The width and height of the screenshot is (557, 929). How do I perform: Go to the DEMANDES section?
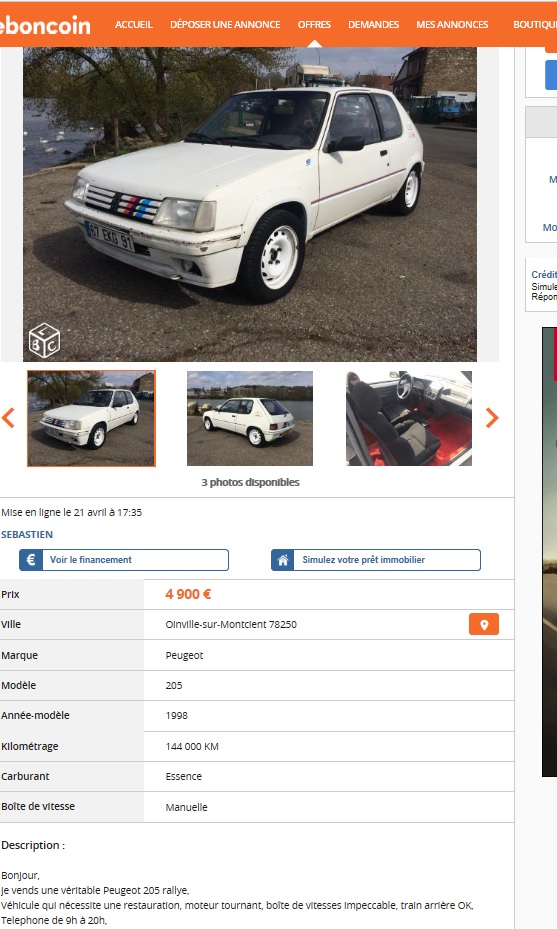click(x=373, y=25)
